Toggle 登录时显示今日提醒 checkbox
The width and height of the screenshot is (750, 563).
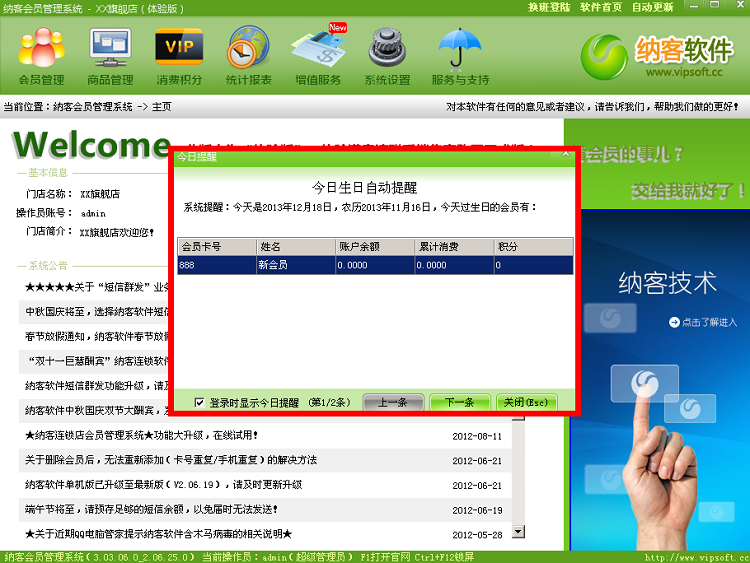pyautogui.click(x=199, y=402)
